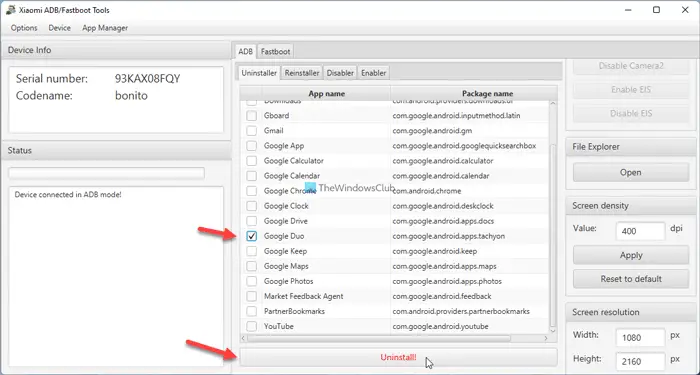Check the Google Keep checkbox
The width and height of the screenshot is (700, 375).
(252, 251)
